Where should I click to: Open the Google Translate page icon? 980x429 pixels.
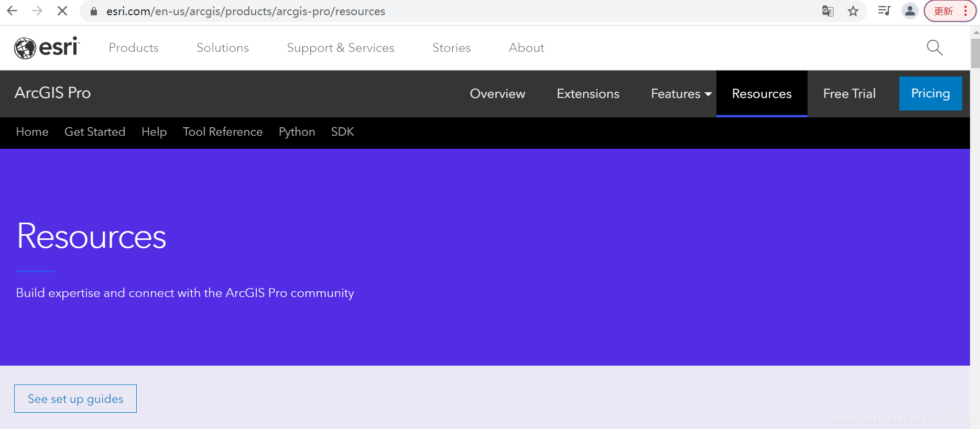(x=827, y=11)
